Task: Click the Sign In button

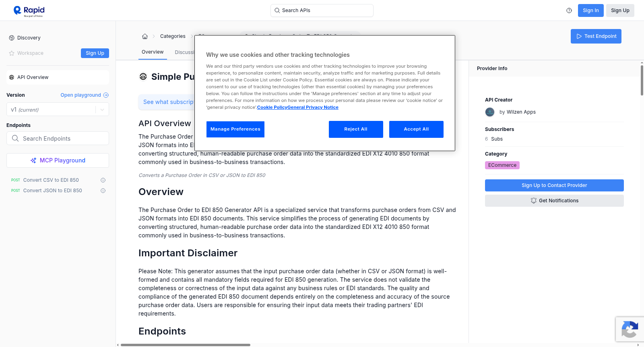Action: click(x=590, y=10)
